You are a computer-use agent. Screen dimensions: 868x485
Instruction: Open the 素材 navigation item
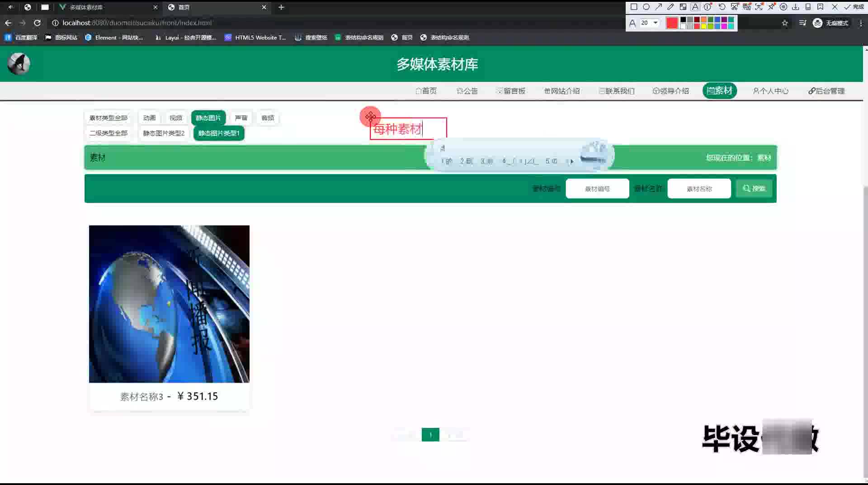[x=719, y=90]
